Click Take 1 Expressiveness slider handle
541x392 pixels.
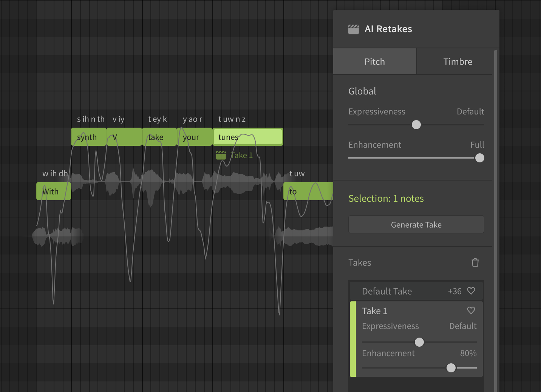coord(419,342)
